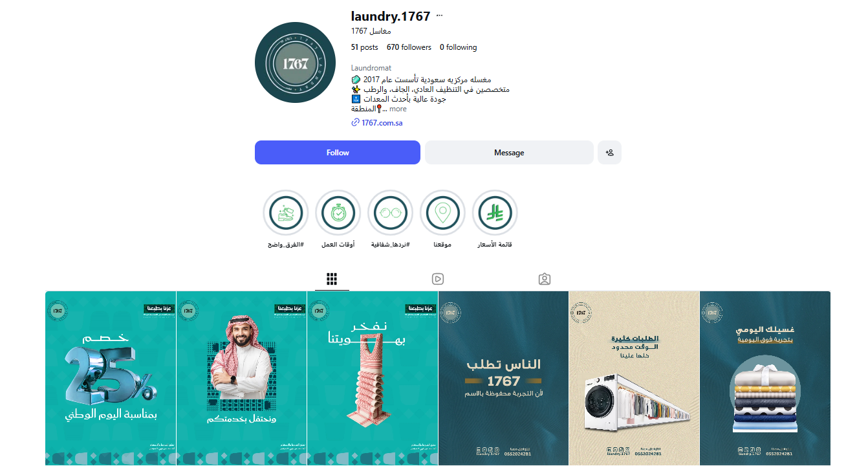View the 0 following list

pyautogui.click(x=458, y=47)
